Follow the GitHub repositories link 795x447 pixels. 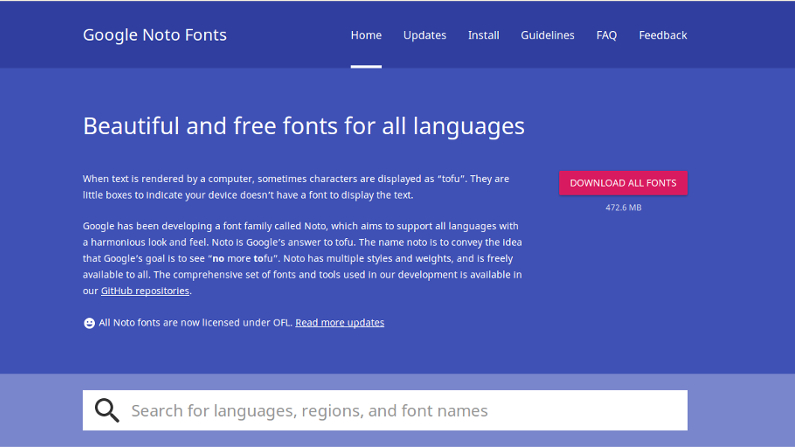coord(145,291)
